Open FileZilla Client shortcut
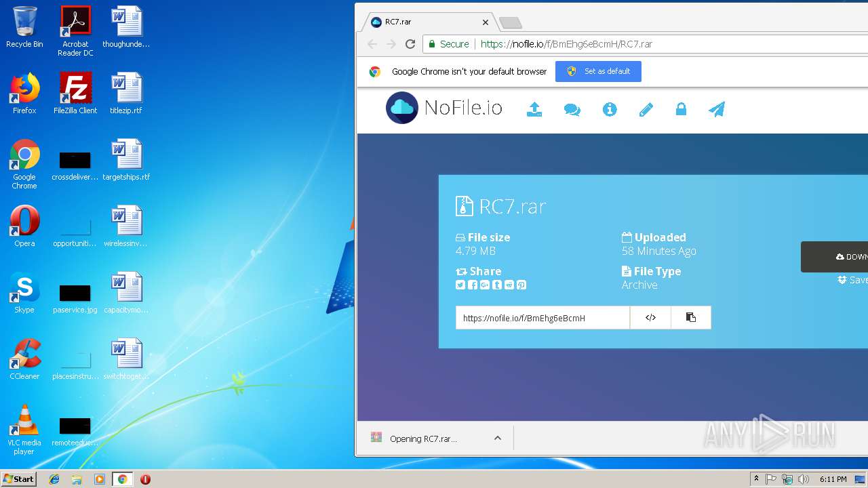The width and height of the screenshot is (868, 488). pyautogui.click(x=75, y=93)
